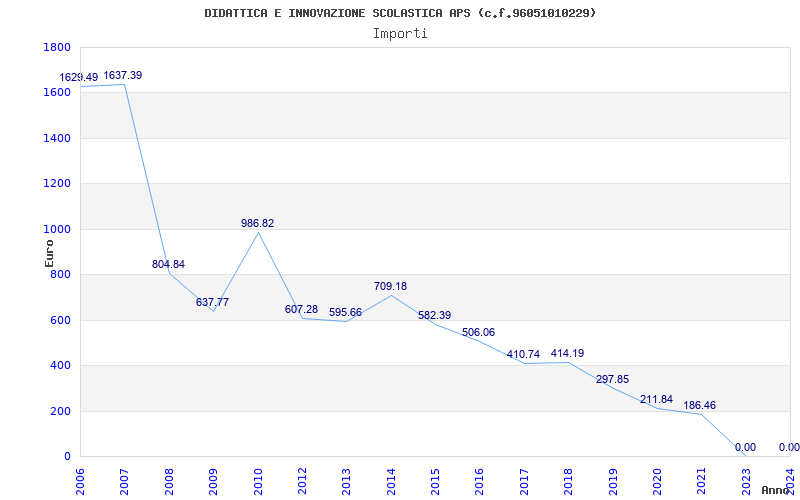Click the 1400 y-axis tick label

pos(57,138)
